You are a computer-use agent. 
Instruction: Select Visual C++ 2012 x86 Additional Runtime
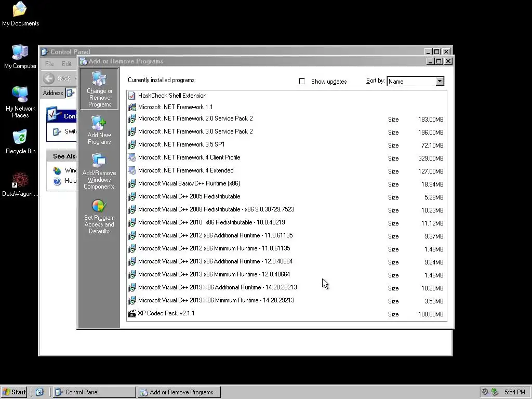[x=287, y=235]
